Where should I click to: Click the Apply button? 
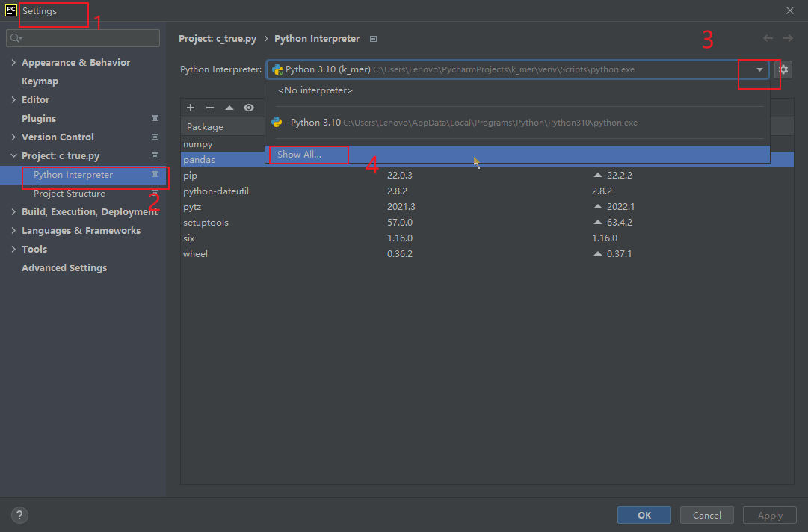pyautogui.click(x=770, y=515)
